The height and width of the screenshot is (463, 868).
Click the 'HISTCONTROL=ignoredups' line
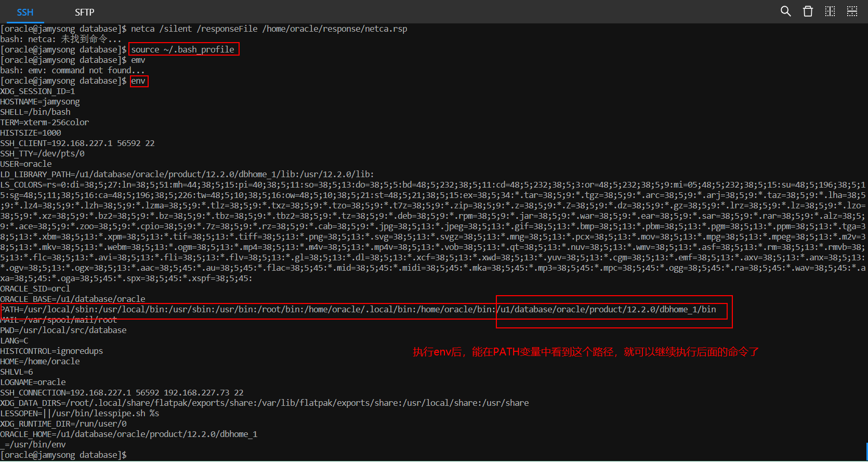51,351
